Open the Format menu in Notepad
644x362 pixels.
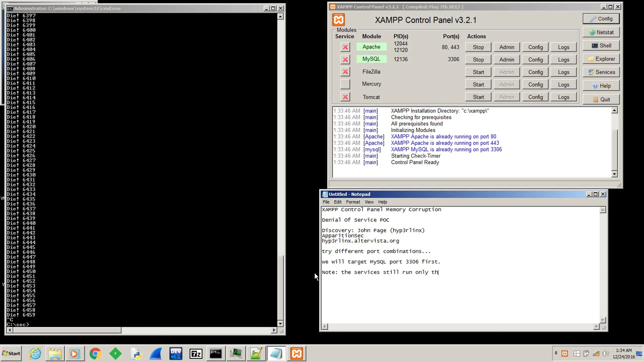[353, 202]
